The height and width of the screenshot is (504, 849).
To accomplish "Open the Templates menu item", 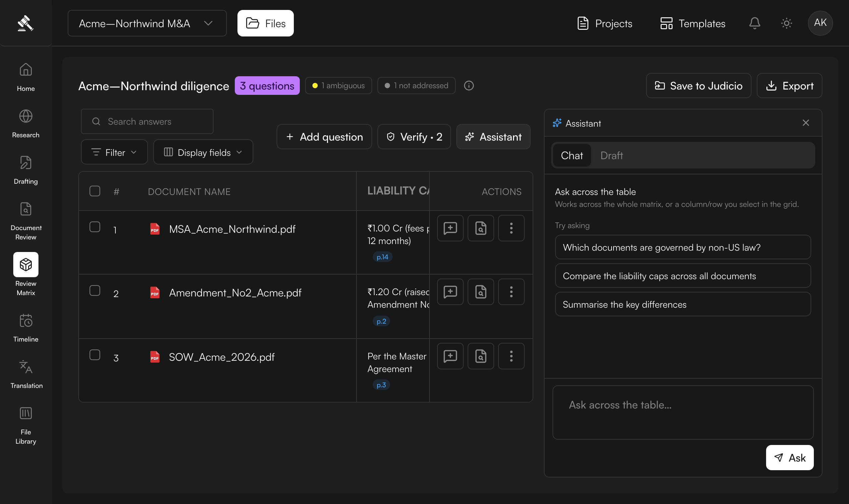I will (x=693, y=23).
